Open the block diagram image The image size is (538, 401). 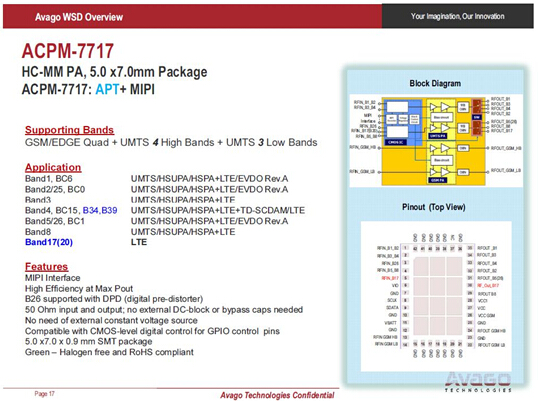[436, 141]
